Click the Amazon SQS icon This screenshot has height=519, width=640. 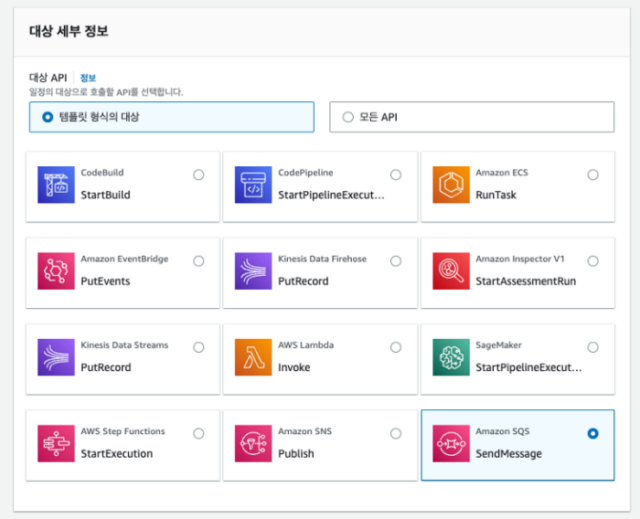click(x=451, y=444)
